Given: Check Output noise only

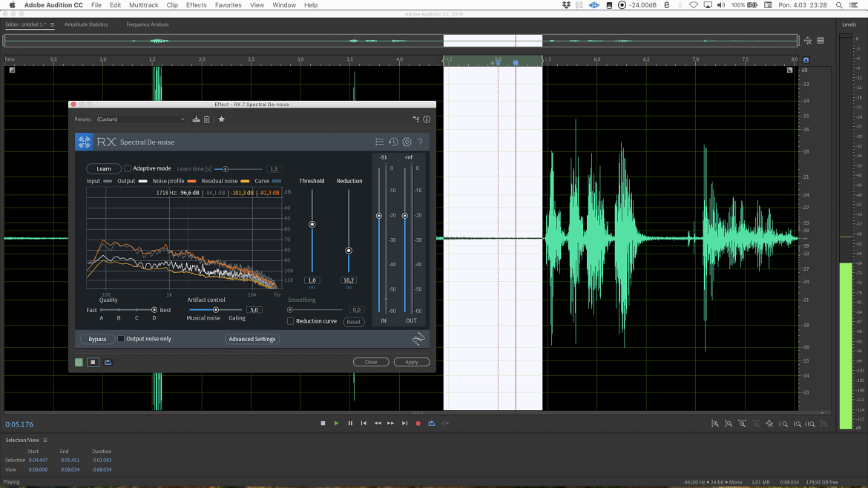Looking at the screenshot, I should (x=121, y=339).
